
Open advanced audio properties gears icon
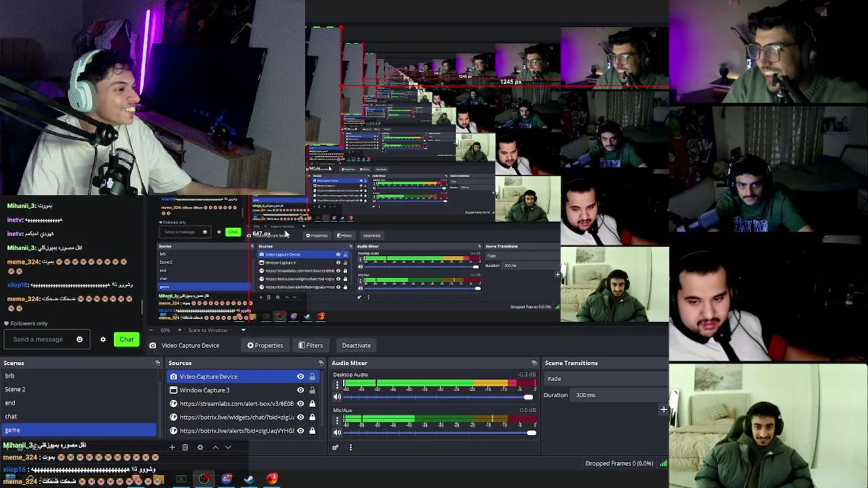tap(335, 447)
